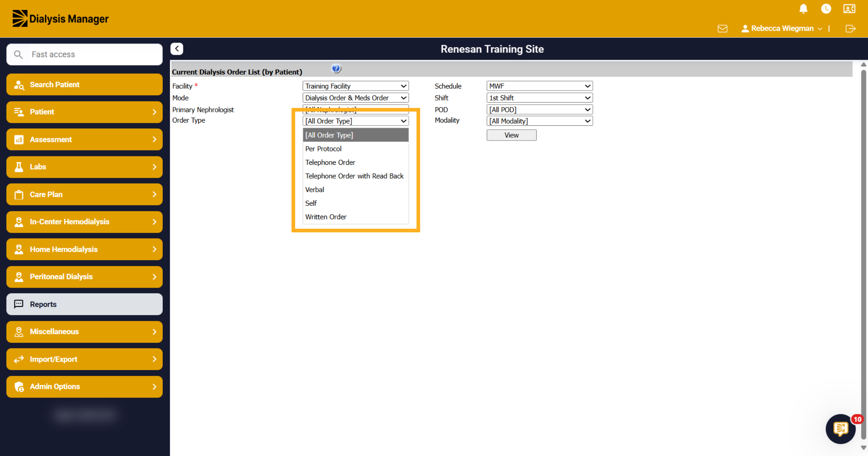Click the notification bell icon
Image resolution: width=868 pixels, height=456 pixels.
pos(803,9)
